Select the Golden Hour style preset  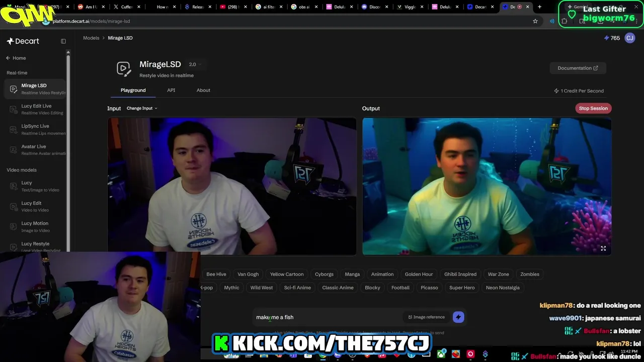[x=419, y=274]
